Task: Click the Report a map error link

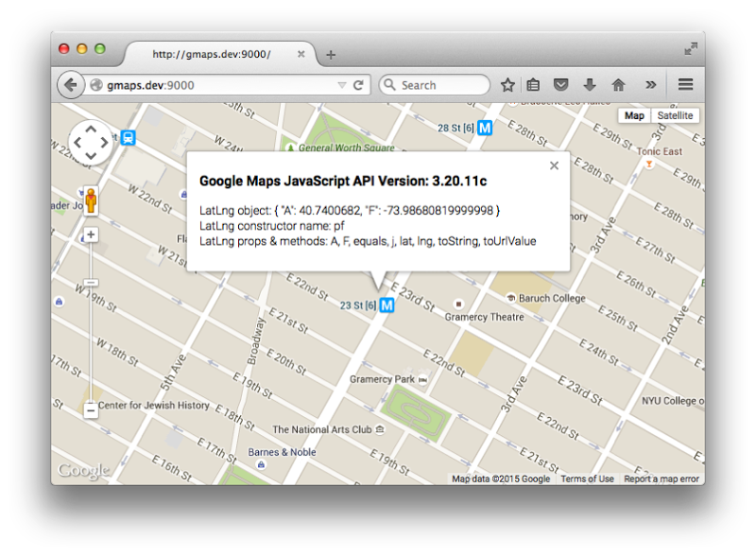Action: pyautogui.click(x=661, y=478)
